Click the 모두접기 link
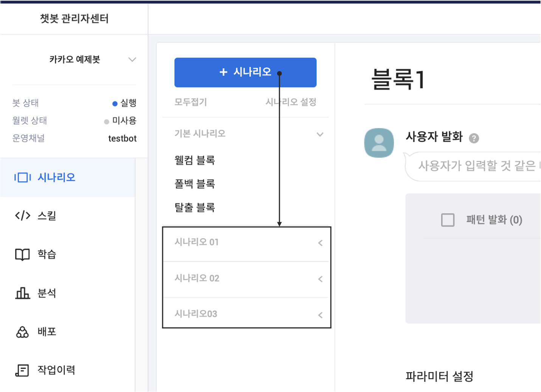 pyautogui.click(x=191, y=102)
